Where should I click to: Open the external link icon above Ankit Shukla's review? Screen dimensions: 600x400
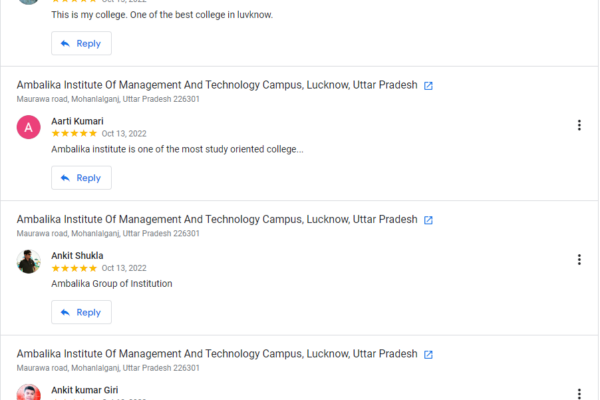tap(428, 220)
